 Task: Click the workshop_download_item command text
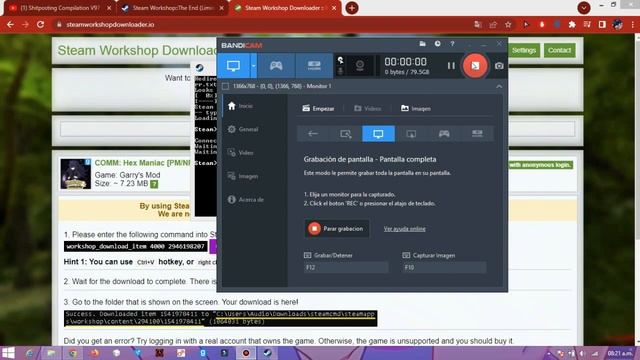click(136, 247)
